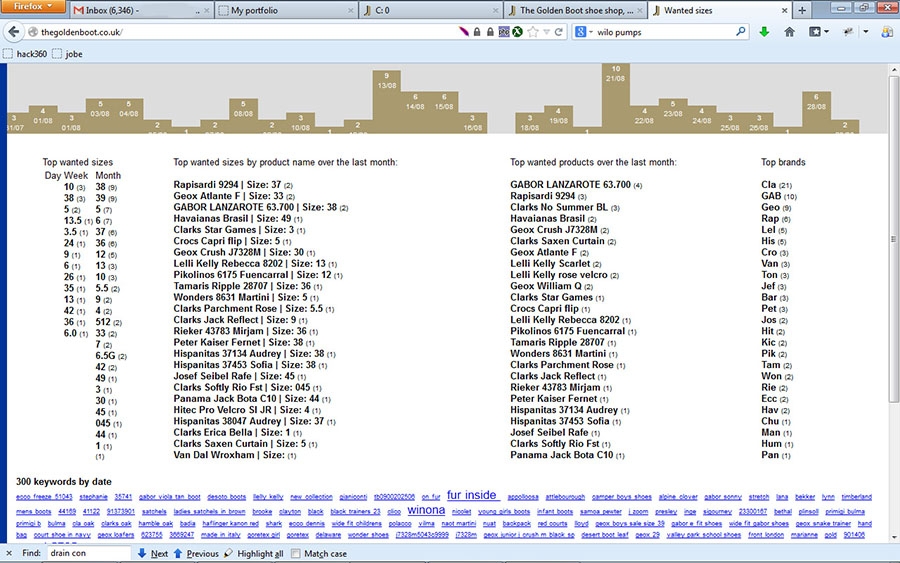The image size is (900, 563).
Task: Click Next in the find bar
Action: (153, 553)
